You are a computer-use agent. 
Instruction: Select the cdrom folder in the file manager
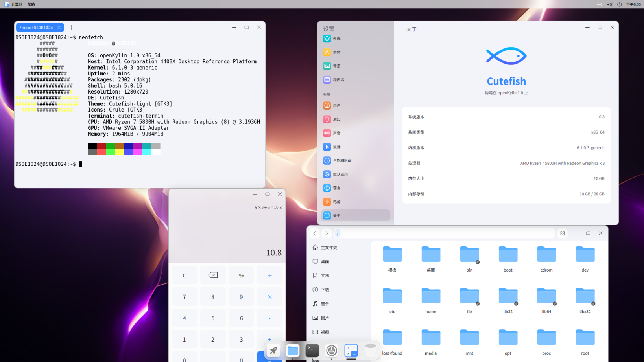(546, 259)
